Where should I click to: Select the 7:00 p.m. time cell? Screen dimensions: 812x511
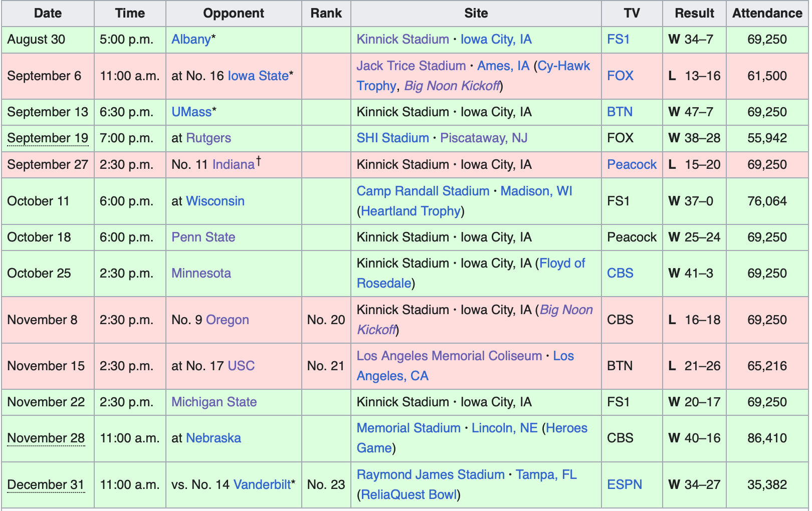coord(130,138)
